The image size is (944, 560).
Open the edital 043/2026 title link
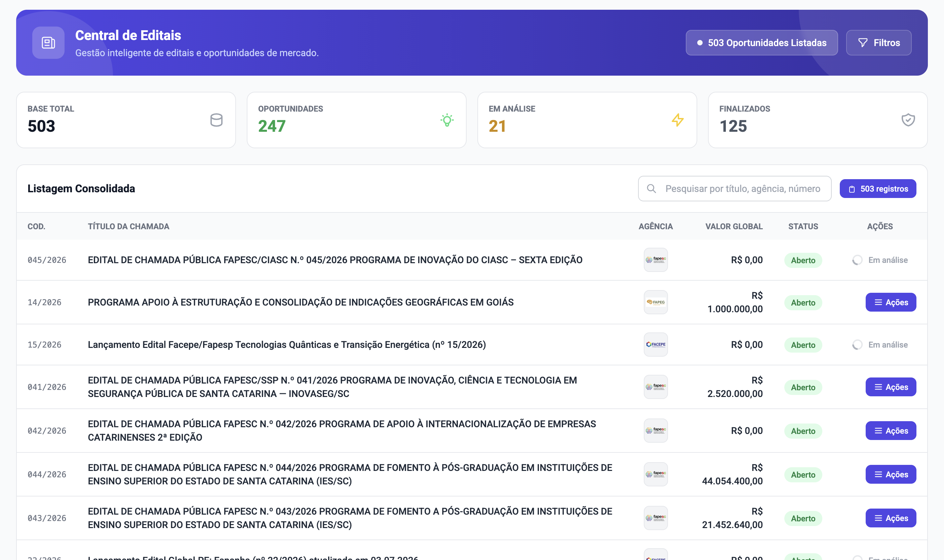point(350,518)
